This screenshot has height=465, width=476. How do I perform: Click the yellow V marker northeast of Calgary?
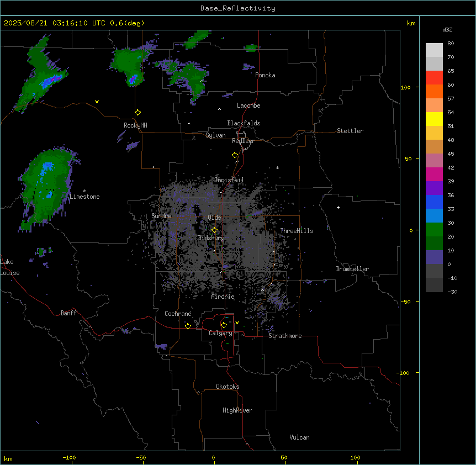pyautogui.click(x=237, y=323)
